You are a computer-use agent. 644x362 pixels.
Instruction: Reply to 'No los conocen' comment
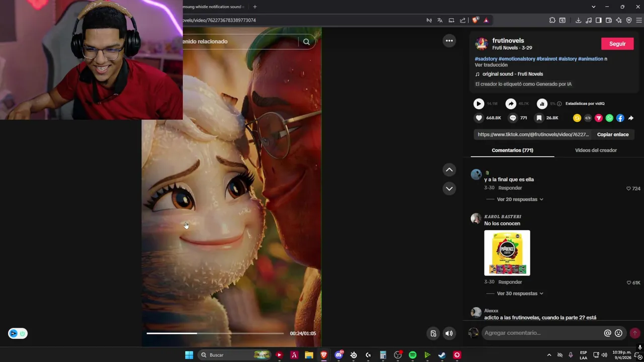(510, 282)
